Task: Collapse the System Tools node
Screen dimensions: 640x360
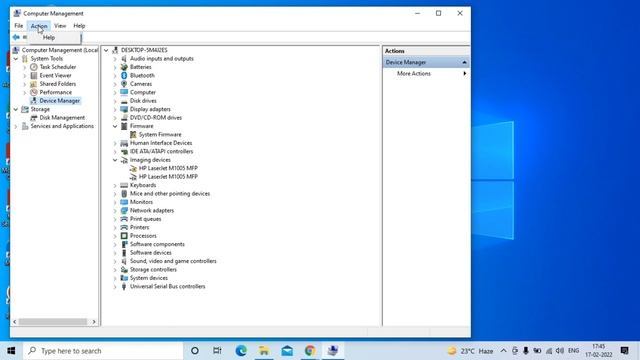Action: [16, 59]
